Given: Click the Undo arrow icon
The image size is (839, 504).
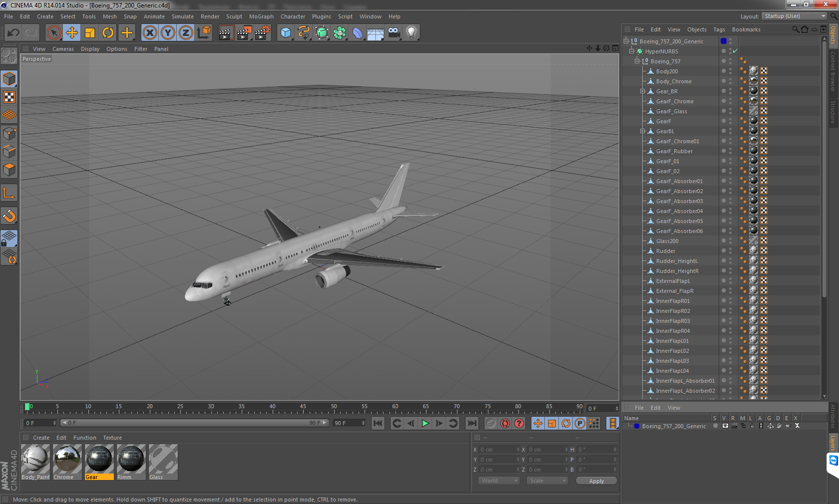Looking at the screenshot, I should 13,33.
